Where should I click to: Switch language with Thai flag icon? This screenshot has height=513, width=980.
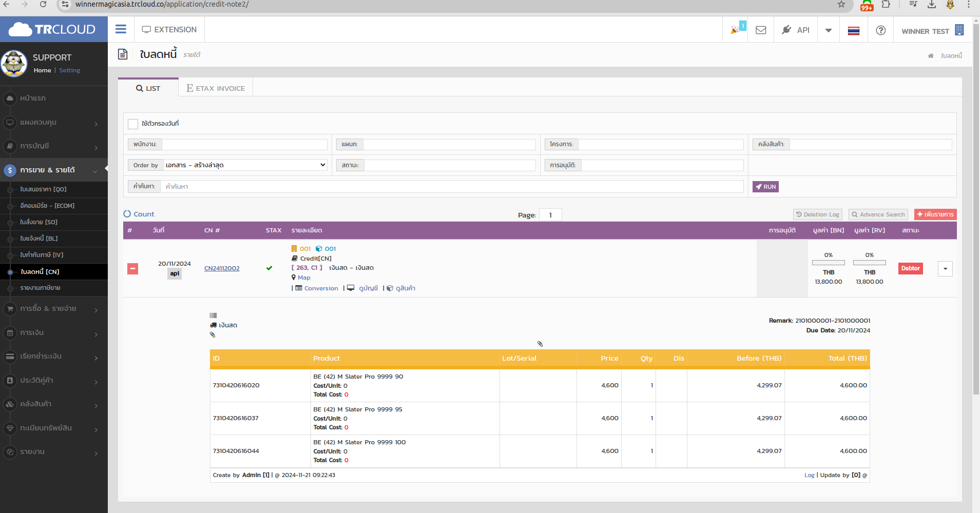pyautogui.click(x=854, y=30)
